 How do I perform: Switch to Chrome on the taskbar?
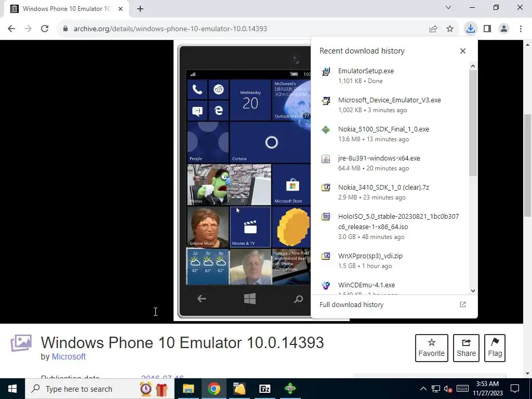tap(214, 389)
